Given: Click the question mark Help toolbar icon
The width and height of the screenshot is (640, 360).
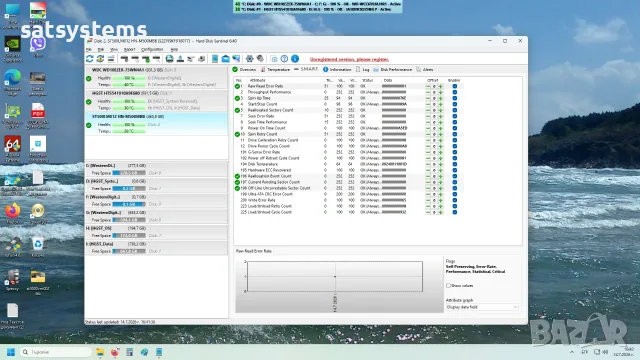Looking at the screenshot, I should pos(284,59).
